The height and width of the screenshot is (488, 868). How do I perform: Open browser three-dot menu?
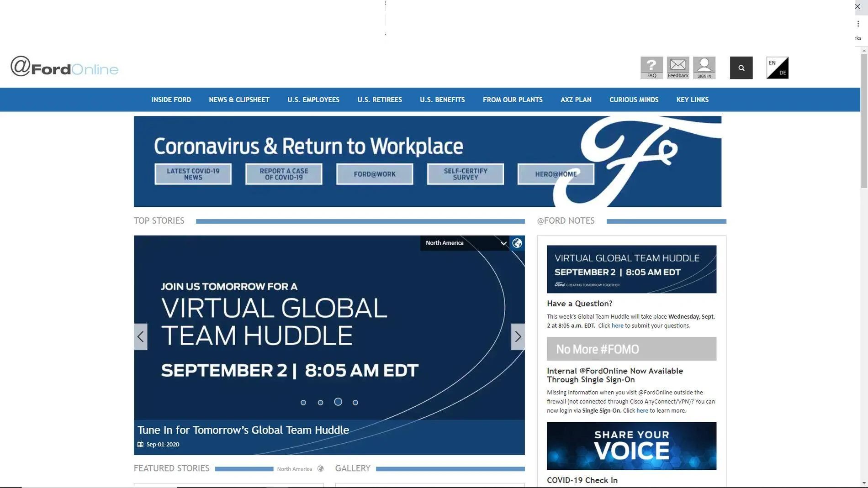pos(858,24)
